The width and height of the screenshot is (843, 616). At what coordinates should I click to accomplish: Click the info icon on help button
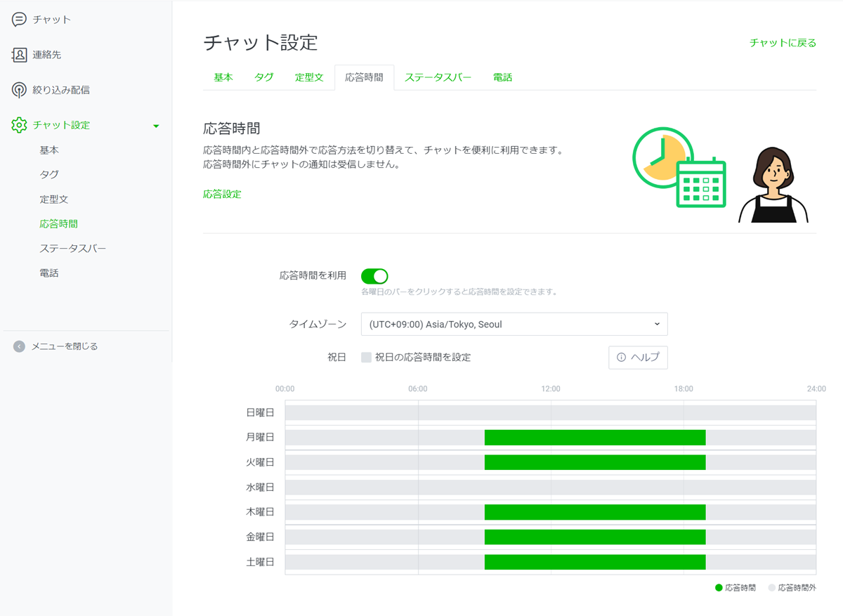621,358
